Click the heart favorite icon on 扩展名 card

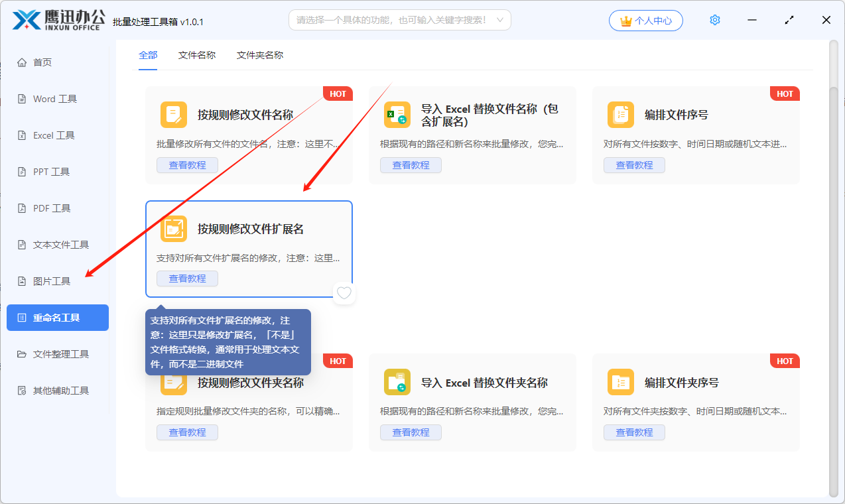coord(344,293)
